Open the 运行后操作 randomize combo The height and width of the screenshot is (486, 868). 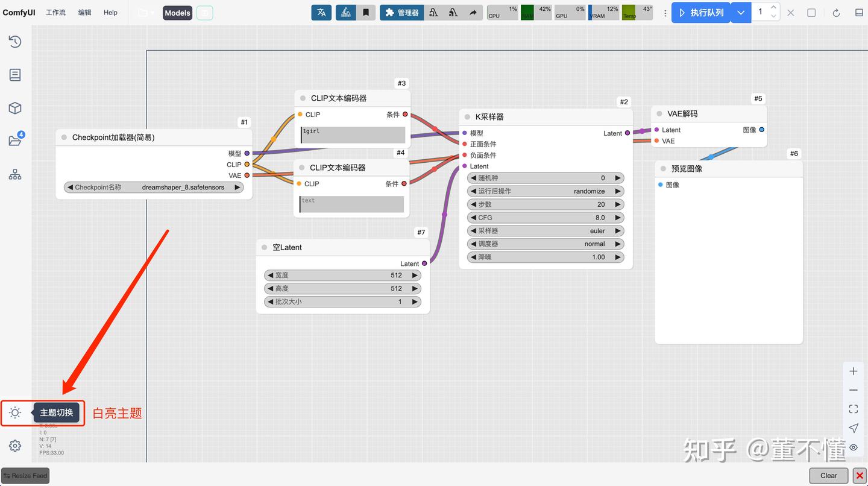tap(546, 191)
